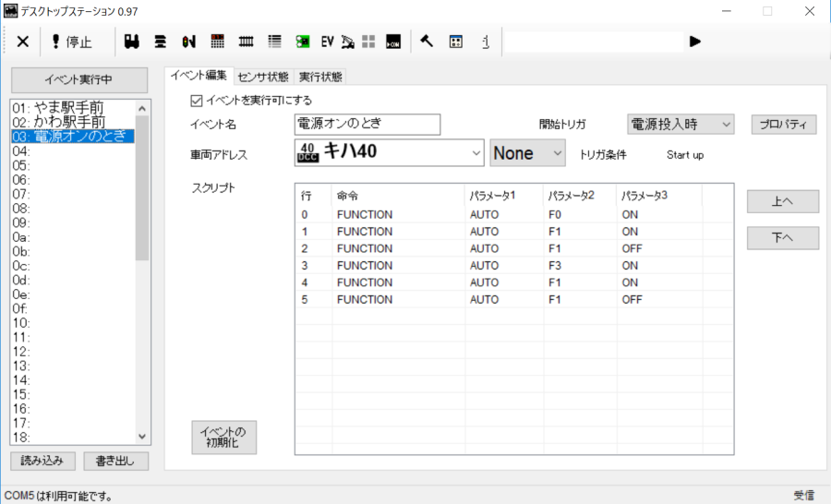Image resolution: width=831 pixels, height=504 pixels.
Task: Click the play arrow run button
Action: coord(695,42)
